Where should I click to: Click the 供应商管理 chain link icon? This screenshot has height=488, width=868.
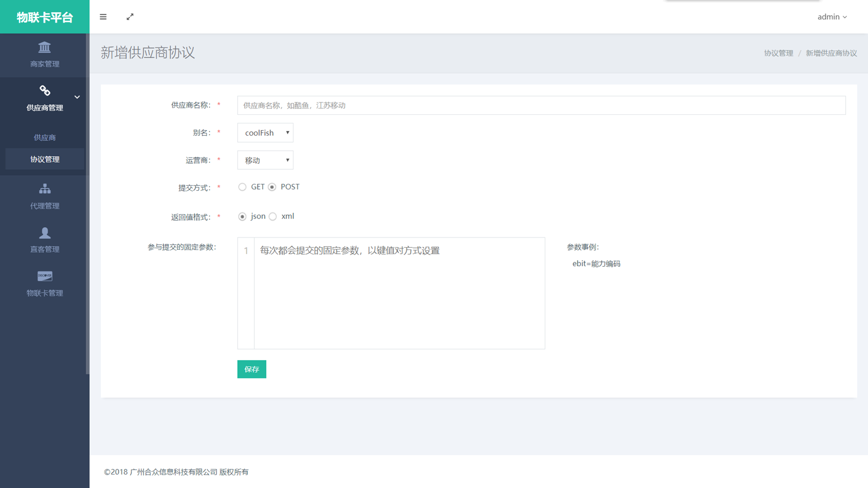[44, 91]
